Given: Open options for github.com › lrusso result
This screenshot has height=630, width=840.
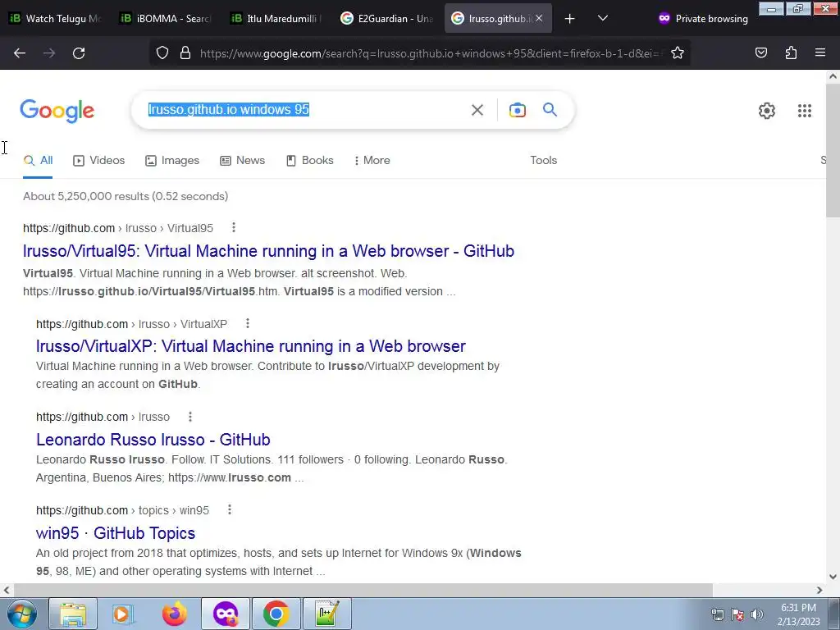Looking at the screenshot, I should pyautogui.click(x=190, y=416).
